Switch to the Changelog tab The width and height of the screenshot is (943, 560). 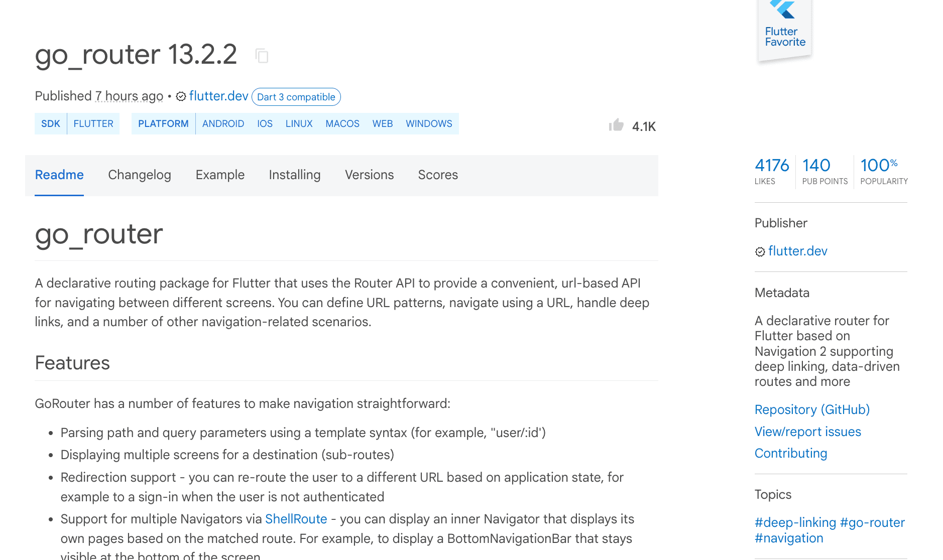point(140,175)
